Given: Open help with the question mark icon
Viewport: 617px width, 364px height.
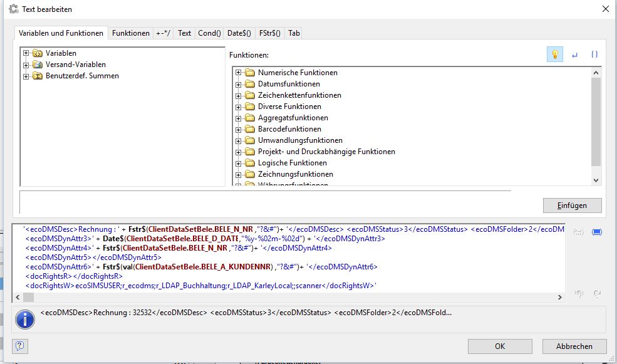Looking at the screenshot, I should tap(19, 346).
